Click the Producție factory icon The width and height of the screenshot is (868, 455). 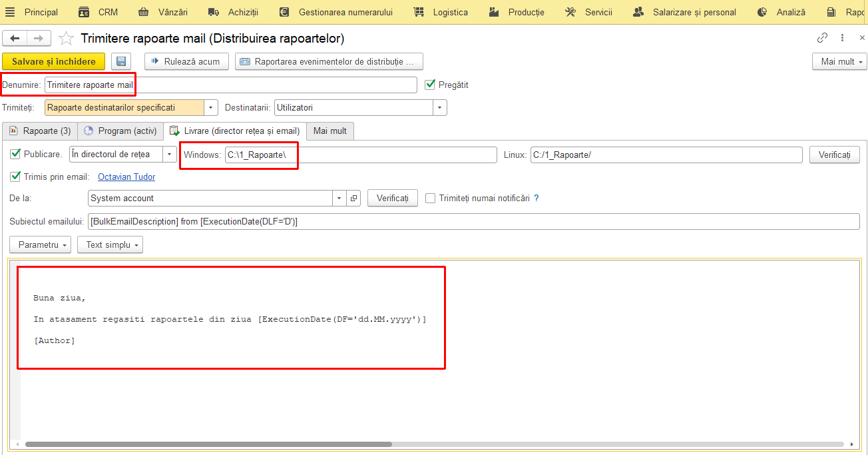click(494, 12)
